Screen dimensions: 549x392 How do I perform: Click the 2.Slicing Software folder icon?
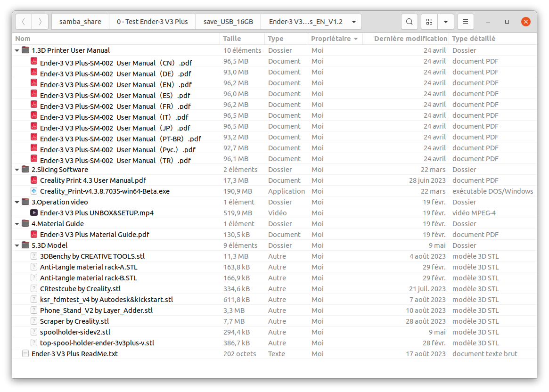(25, 170)
